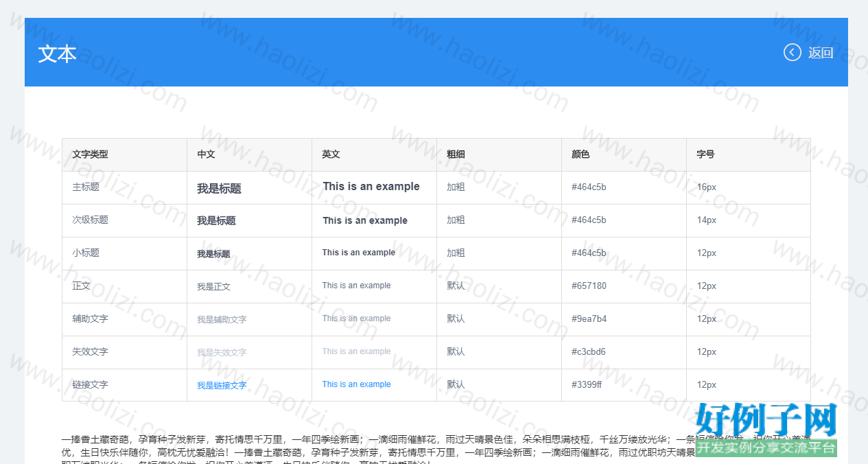
Task: Click 加粗 in the 次级标题 row
Action: click(456, 220)
